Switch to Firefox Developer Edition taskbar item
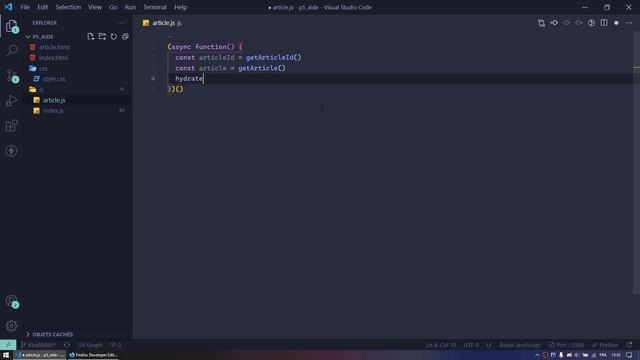This screenshot has width=640, height=360. [93, 355]
